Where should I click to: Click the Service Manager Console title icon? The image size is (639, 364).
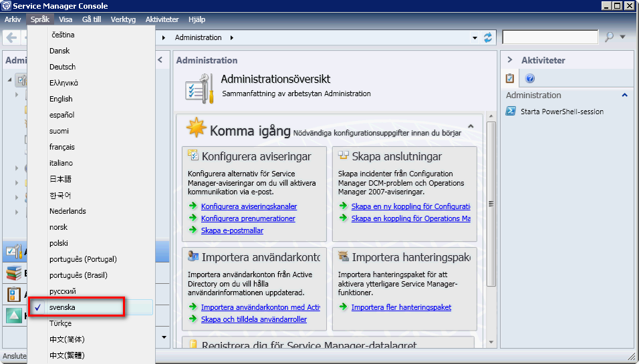[6, 6]
